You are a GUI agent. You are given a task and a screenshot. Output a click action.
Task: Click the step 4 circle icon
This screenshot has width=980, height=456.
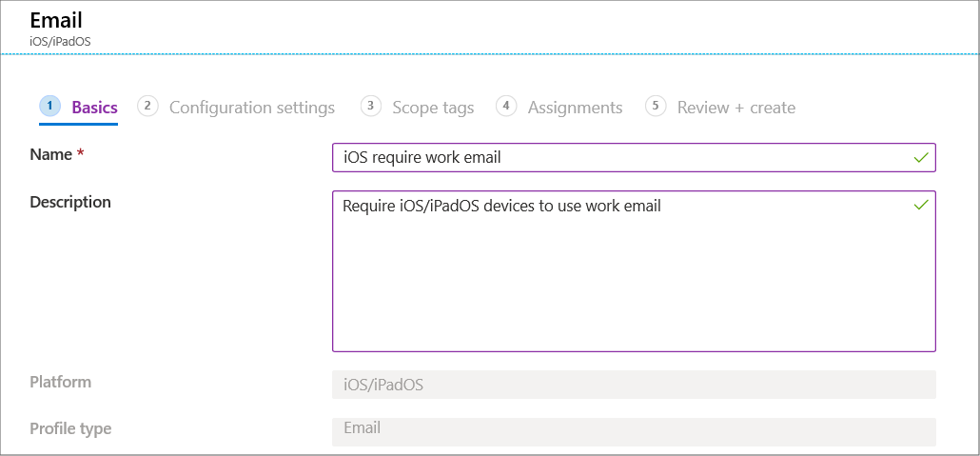(506, 106)
